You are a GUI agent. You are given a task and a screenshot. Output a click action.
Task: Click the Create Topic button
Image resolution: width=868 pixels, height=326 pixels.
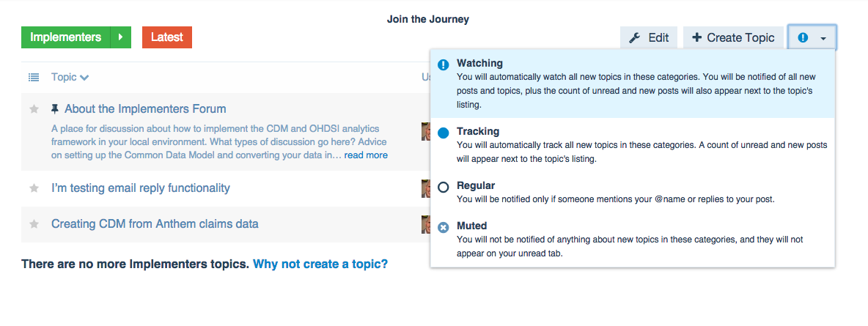pos(733,38)
